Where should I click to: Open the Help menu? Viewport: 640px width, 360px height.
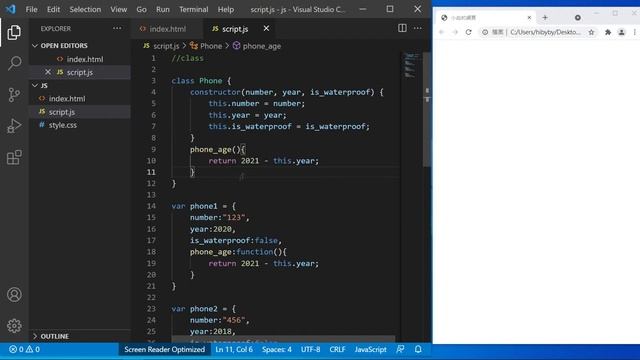point(226,9)
